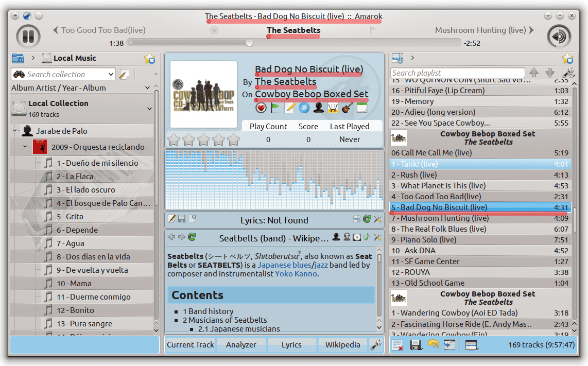This screenshot has width=588, height=366.
Task: Show Wikipedia album page disc icon
Action: 357,237
